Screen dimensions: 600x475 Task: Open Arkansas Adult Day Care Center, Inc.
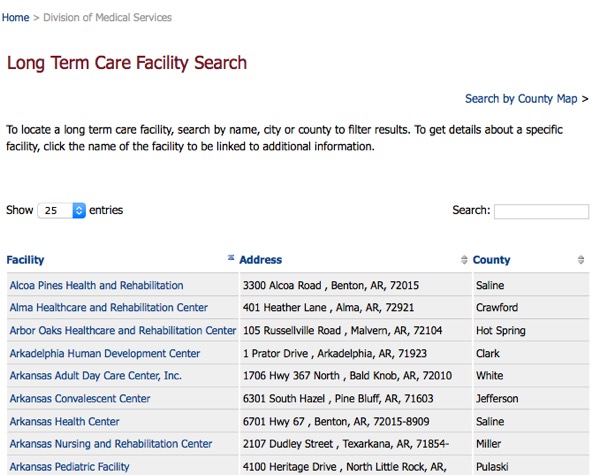tap(96, 376)
